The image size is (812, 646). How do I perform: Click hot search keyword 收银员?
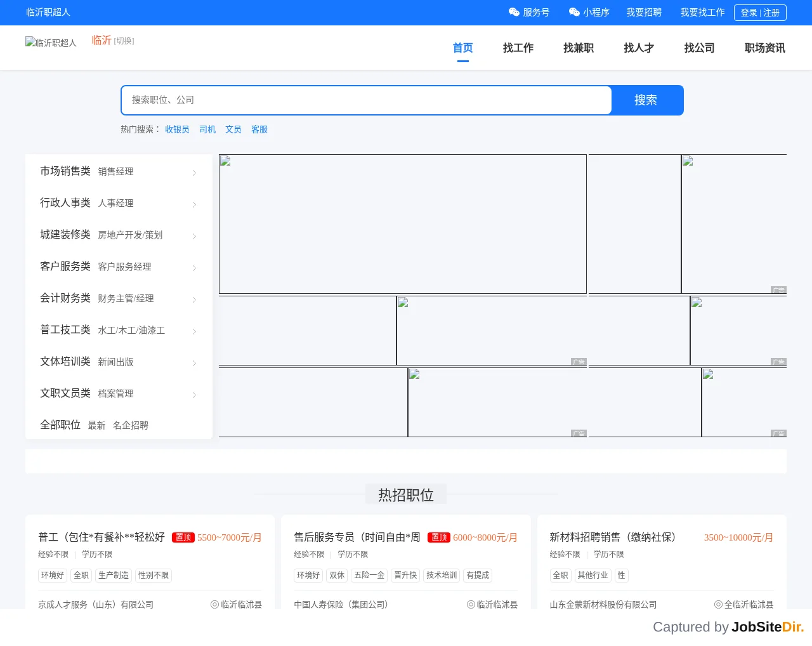click(x=177, y=129)
